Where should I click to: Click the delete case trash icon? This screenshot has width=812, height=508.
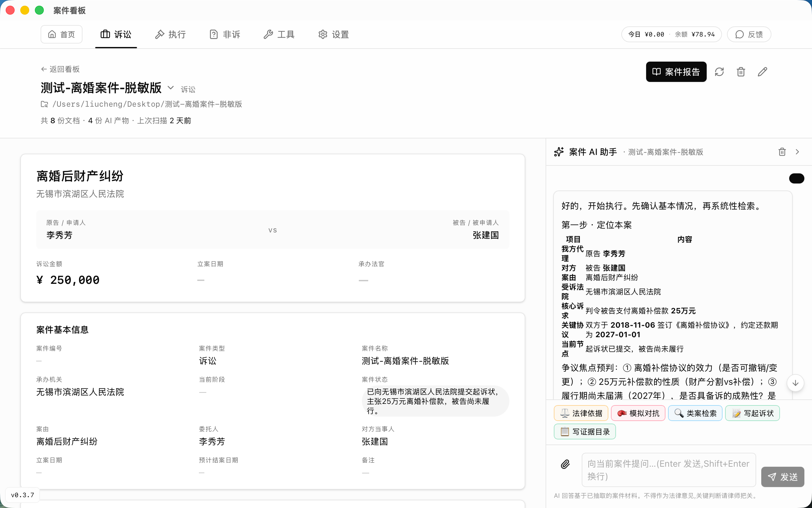tap(741, 71)
